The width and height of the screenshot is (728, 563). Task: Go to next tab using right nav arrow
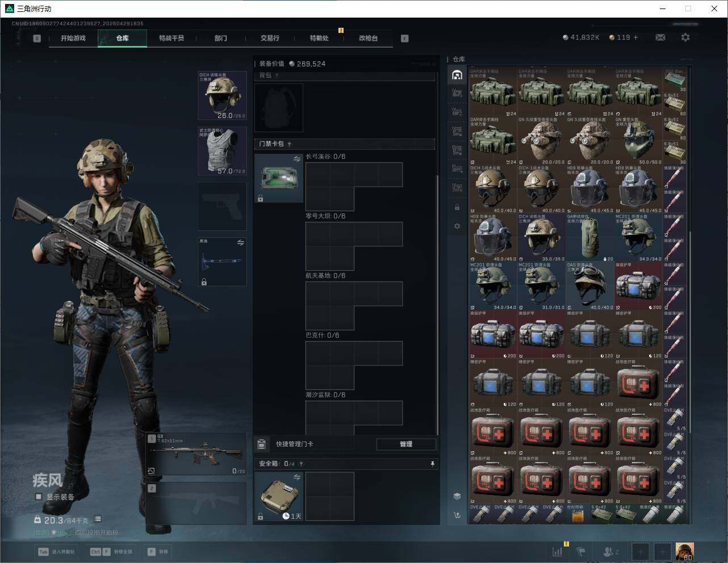pos(405,39)
